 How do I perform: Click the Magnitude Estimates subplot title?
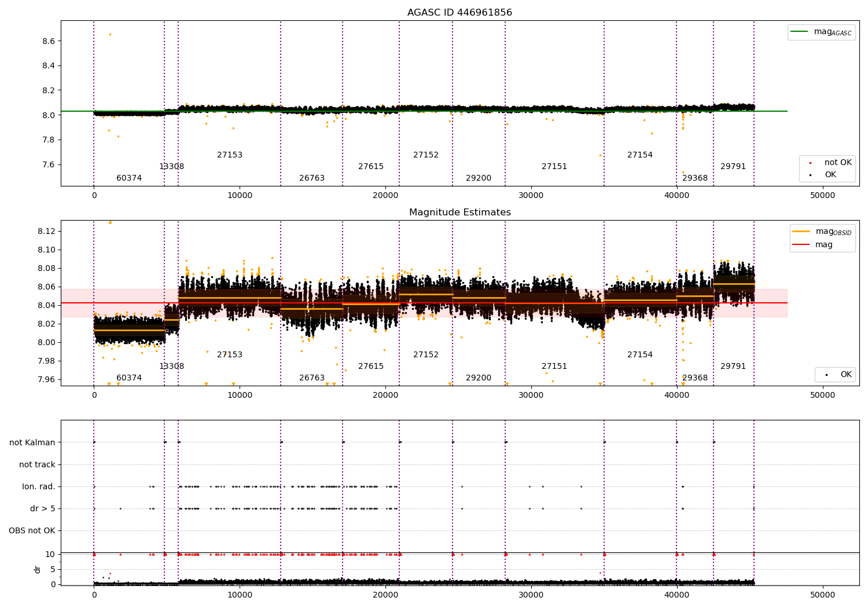coord(459,213)
